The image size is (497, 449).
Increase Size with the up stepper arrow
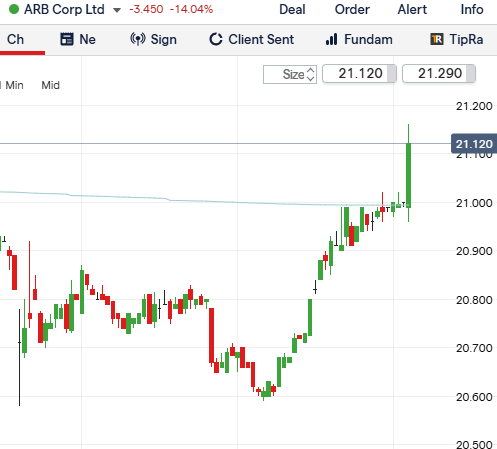[310, 70]
